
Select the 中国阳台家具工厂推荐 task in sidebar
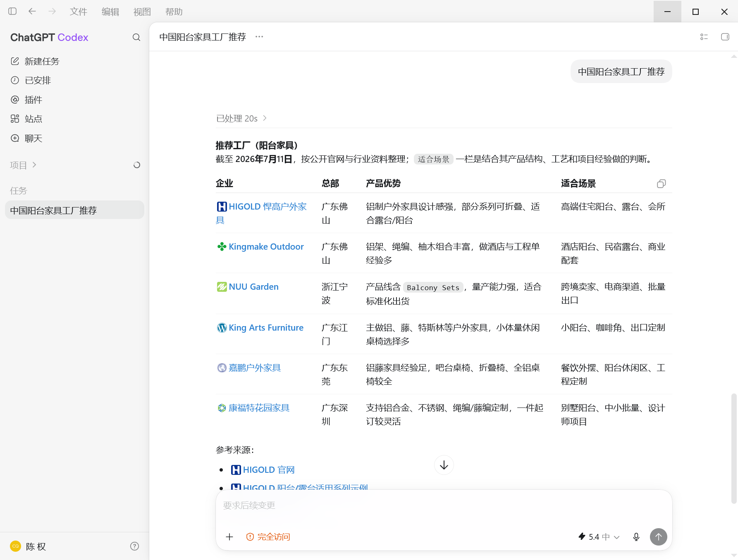tap(74, 210)
